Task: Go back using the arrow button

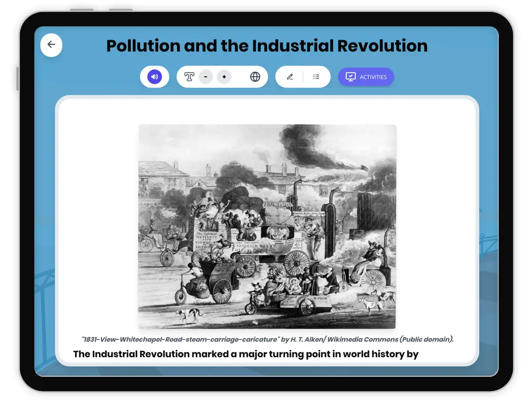Action: pos(51,45)
